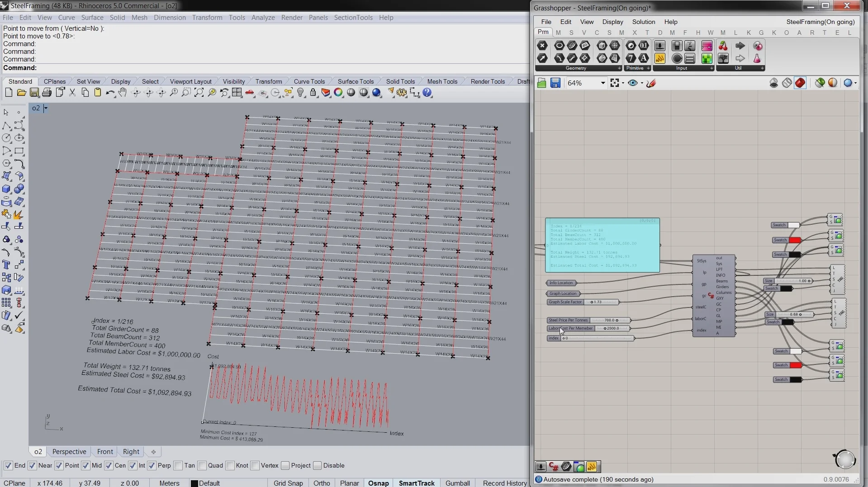
Task: Cut selection with the scissors icon
Action: pos(72,93)
